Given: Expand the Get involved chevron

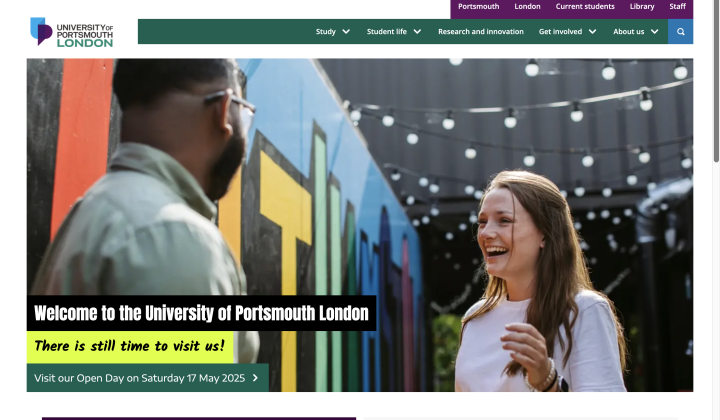Looking at the screenshot, I should click(592, 32).
